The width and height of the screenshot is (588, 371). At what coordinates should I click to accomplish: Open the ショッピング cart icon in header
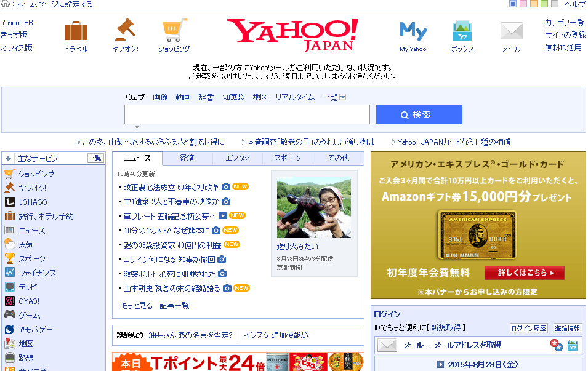point(174,30)
